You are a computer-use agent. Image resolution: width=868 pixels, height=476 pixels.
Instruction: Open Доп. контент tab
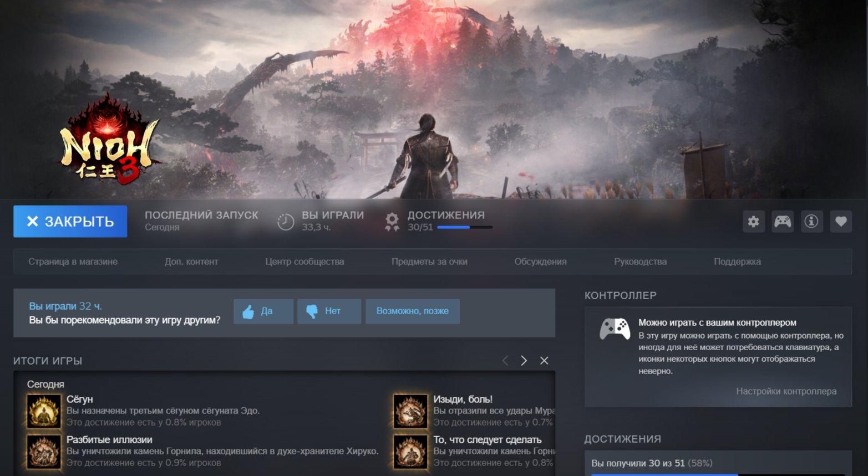tap(191, 262)
